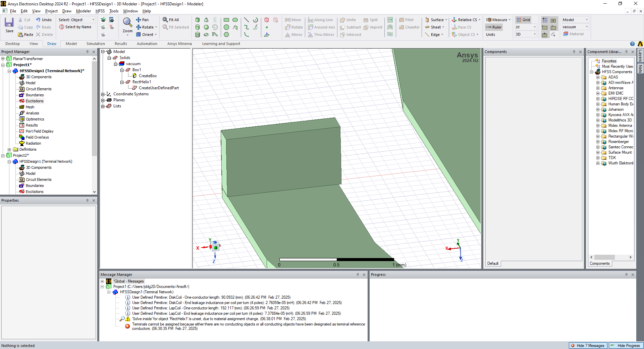Collapse the Box1 tree node
This screenshot has width=644, height=349.
coord(122,70)
